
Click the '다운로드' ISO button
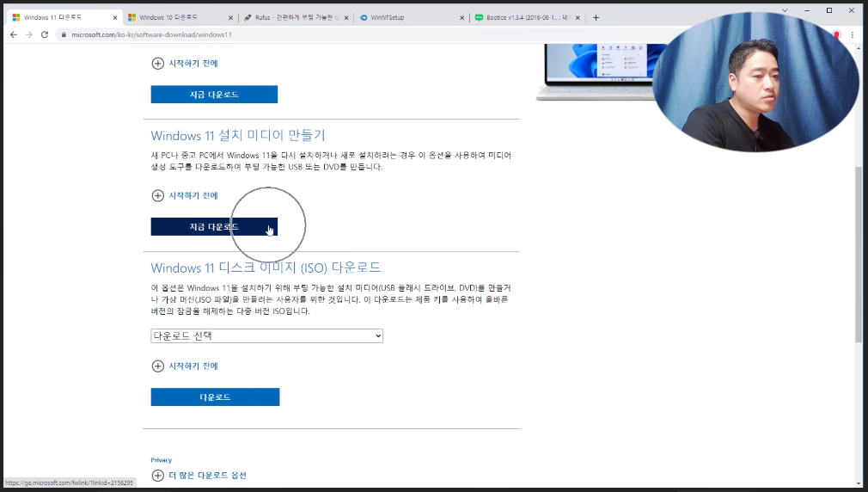pyautogui.click(x=216, y=397)
